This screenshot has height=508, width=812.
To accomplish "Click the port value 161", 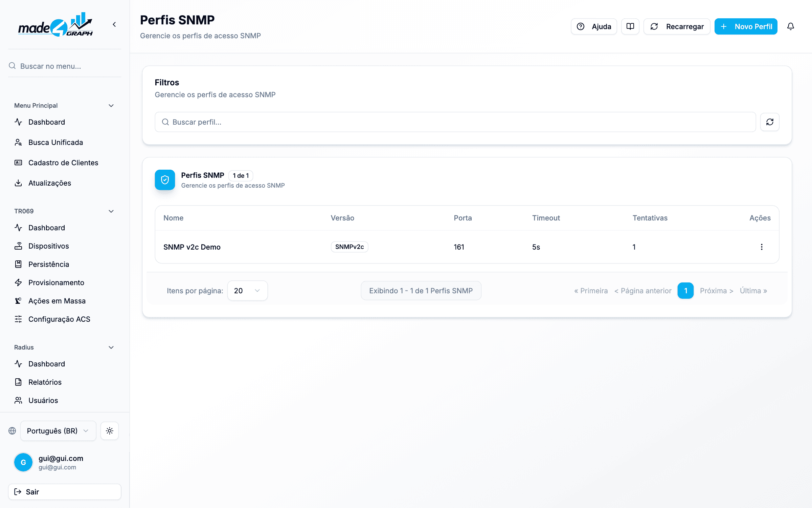I will tap(459, 247).
